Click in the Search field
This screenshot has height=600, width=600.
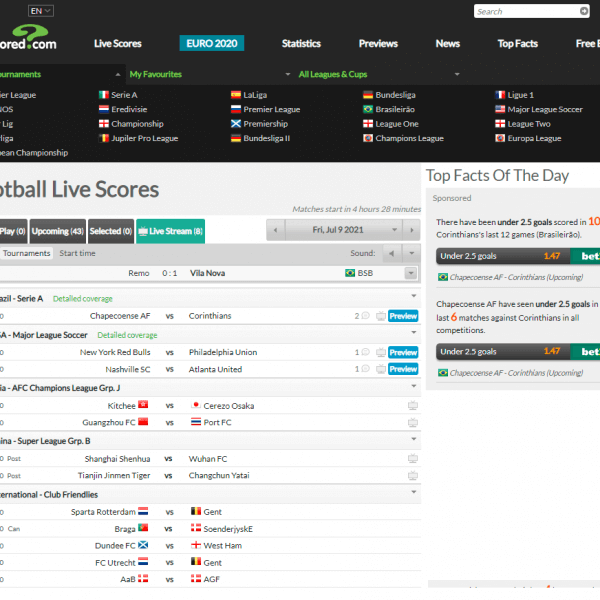pyautogui.click(x=527, y=11)
